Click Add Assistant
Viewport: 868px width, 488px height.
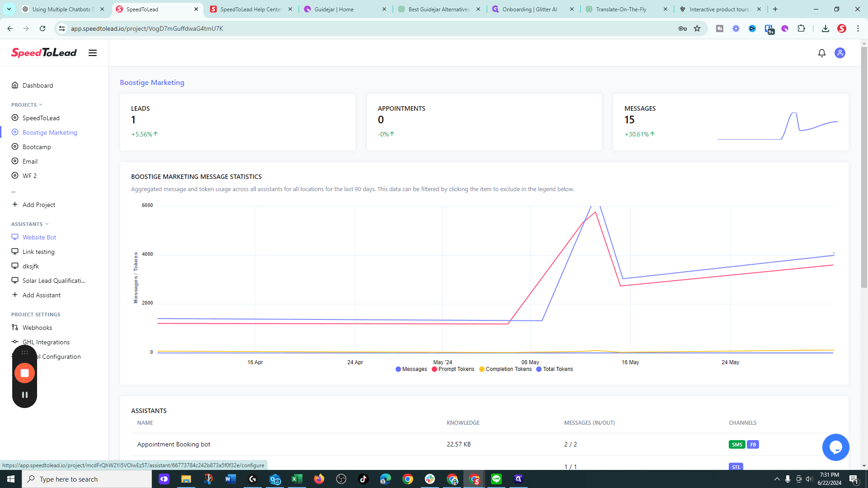42,295
